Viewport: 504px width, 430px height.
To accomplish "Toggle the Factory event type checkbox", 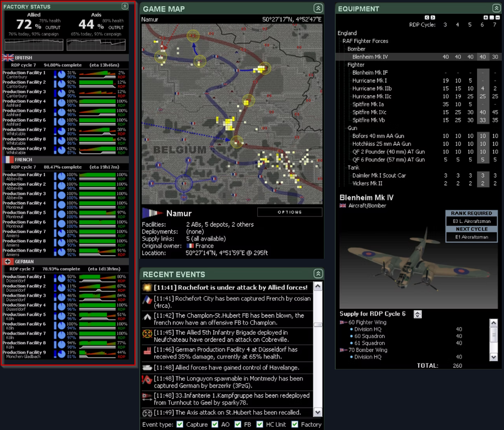I will [295, 424].
